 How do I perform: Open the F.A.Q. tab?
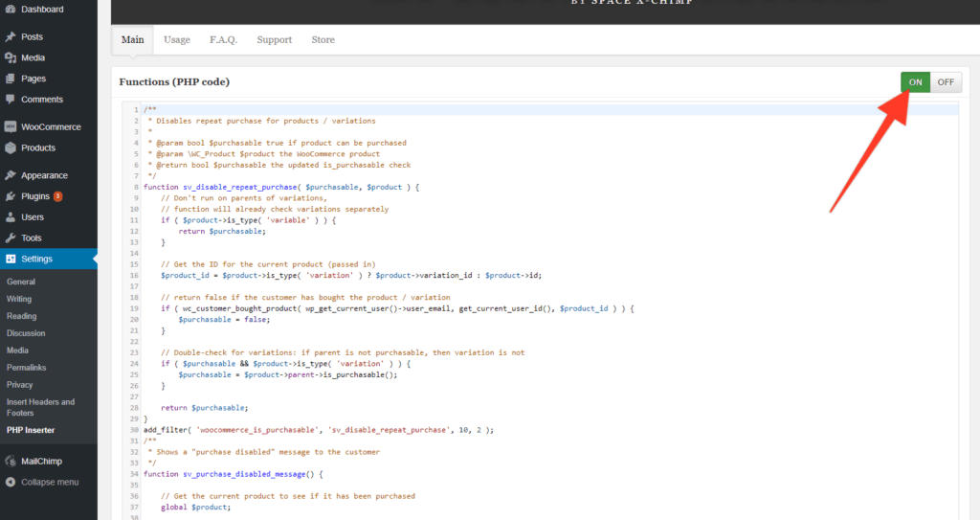tap(223, 40)
